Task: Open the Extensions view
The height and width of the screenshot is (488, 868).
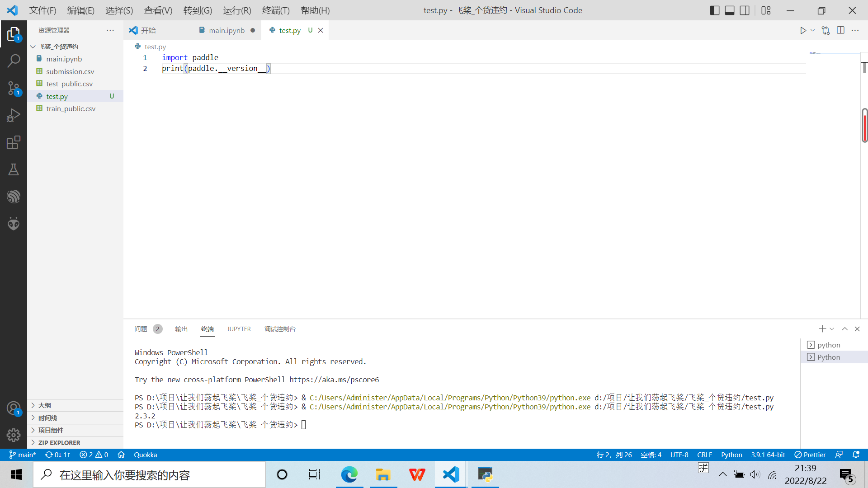Action: (x=14, y=142)
